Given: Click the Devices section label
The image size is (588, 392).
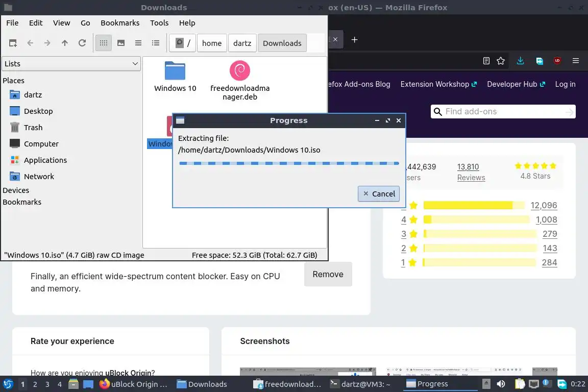Looking at the screenshot, I should (16, 190).
